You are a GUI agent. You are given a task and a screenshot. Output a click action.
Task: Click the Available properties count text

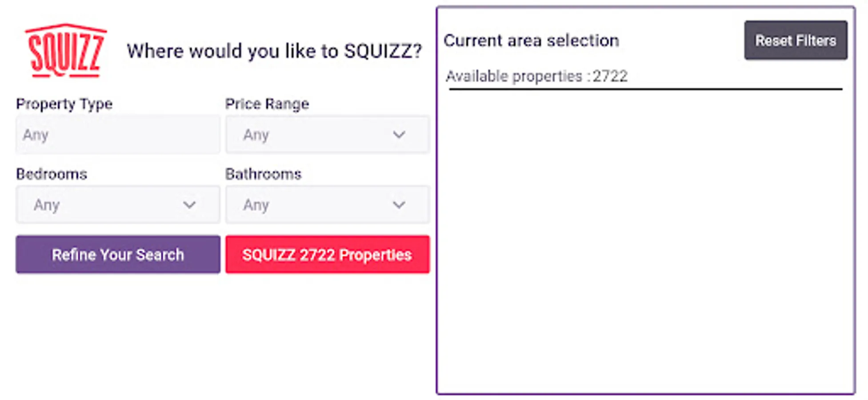(x=536, y=76)
